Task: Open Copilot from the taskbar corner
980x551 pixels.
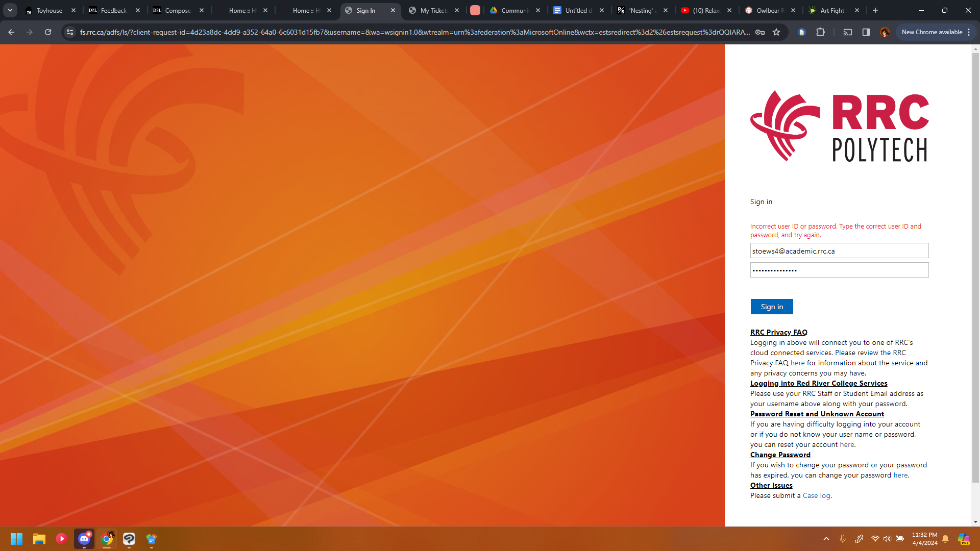Action: pyautogui.click(x=964, y=539)
